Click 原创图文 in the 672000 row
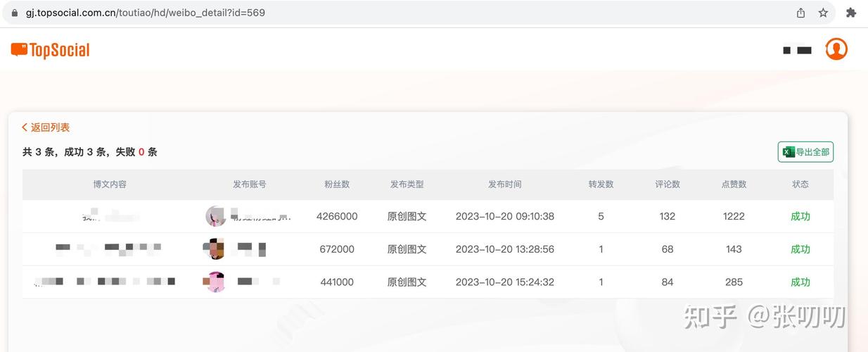 [407, 249]
